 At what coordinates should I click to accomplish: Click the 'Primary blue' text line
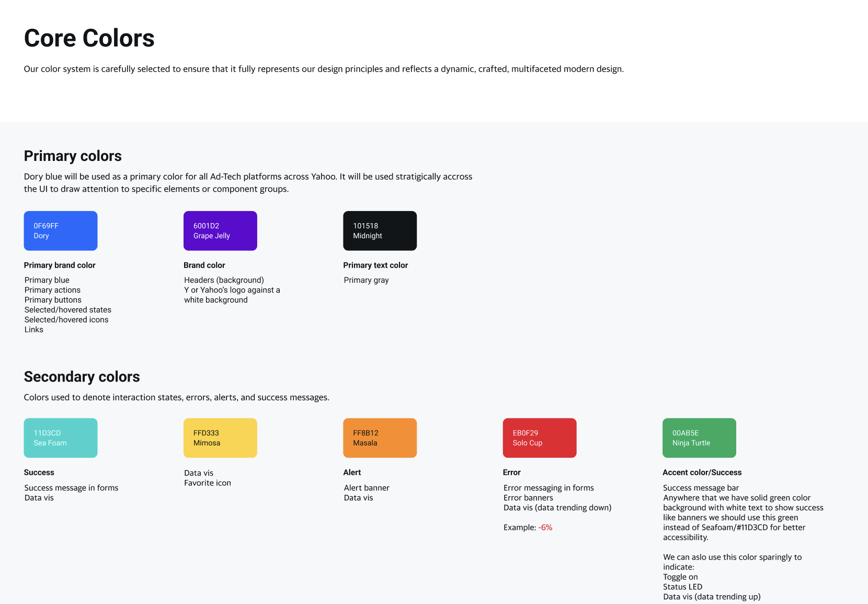point(47,280)
